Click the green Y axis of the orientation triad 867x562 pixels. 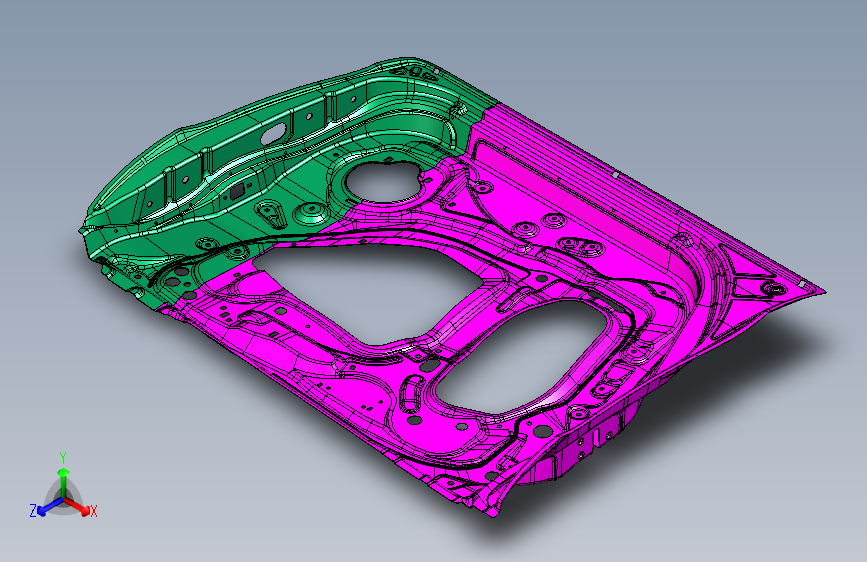tap(64, 481)
